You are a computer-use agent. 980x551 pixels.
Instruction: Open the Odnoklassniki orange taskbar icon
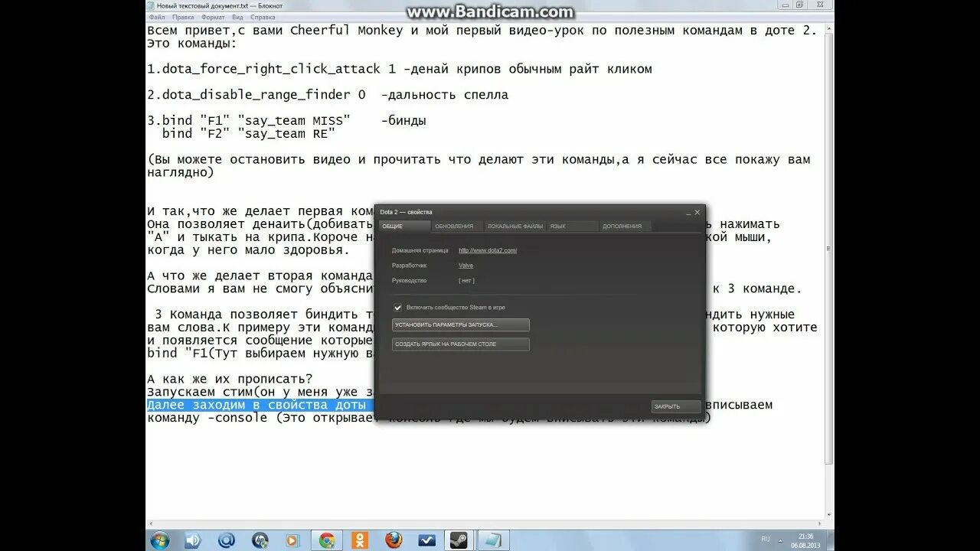360,540
